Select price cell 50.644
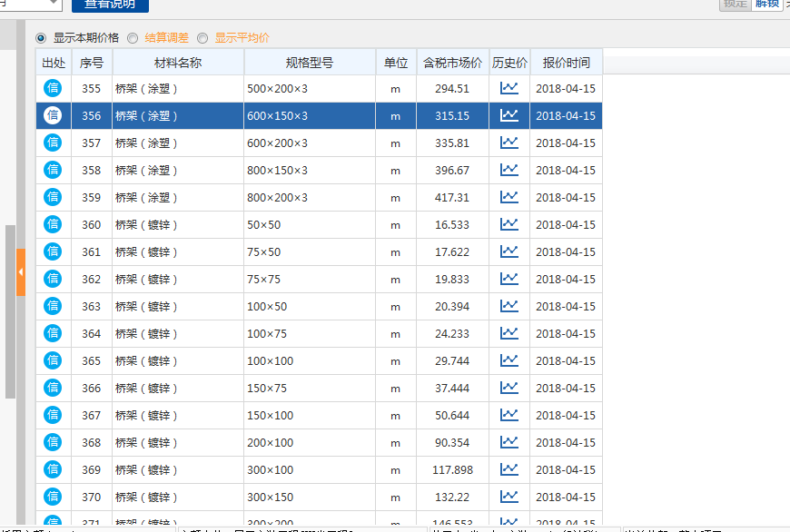 452,415
